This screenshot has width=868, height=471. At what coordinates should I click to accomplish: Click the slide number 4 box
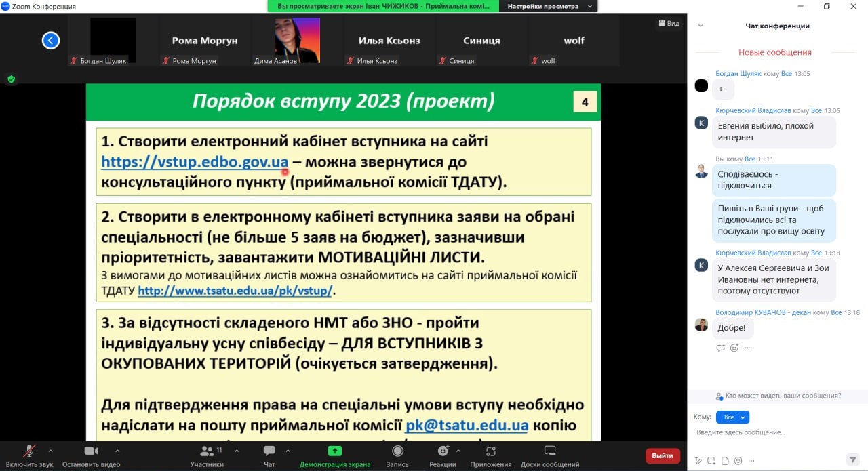(x=585, y=102)
